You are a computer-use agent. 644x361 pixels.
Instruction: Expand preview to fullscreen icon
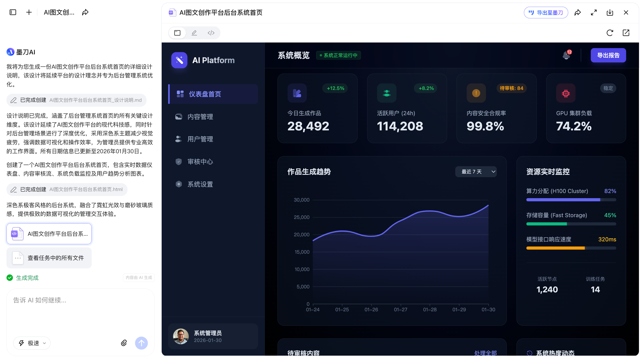point(594,13)
